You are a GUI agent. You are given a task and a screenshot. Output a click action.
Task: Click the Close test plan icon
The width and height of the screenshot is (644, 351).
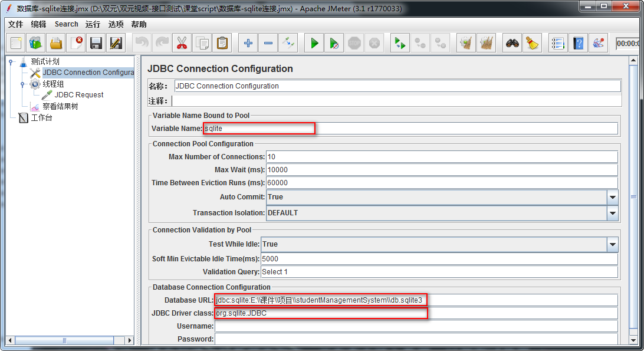click(x=77, y=43)
